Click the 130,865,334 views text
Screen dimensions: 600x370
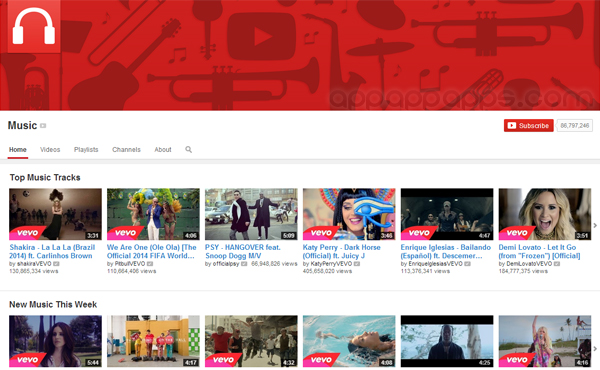coord(34,271)
